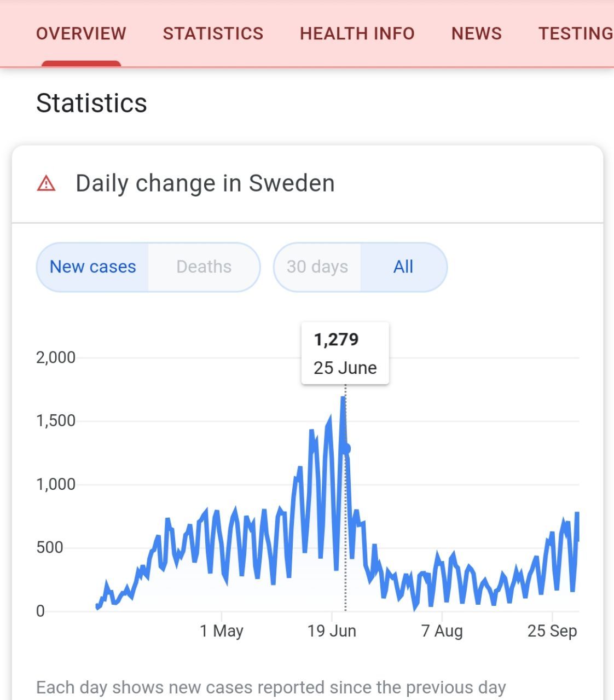
Task: Select the New cases toggle
Action: coord(92,267)
